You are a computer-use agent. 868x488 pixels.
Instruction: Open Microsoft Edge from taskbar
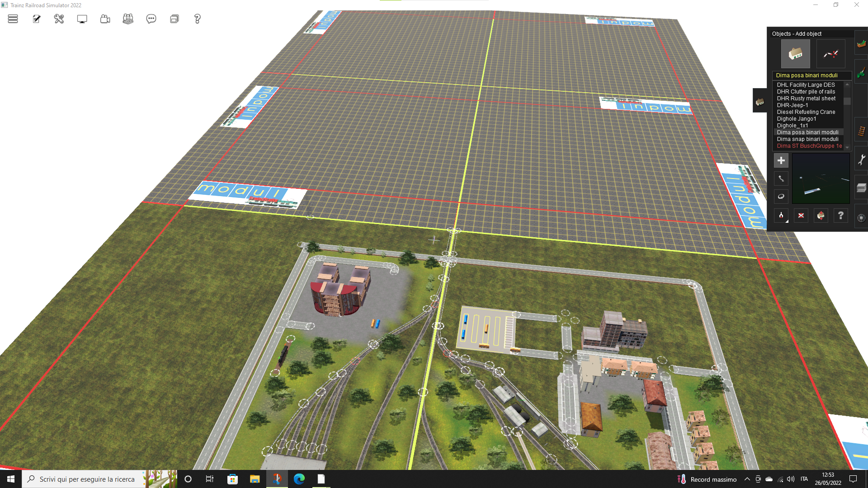[299, 479]
